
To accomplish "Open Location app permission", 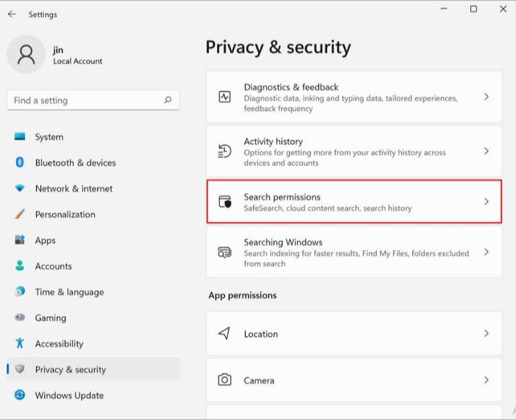I will tap(354, 333).
